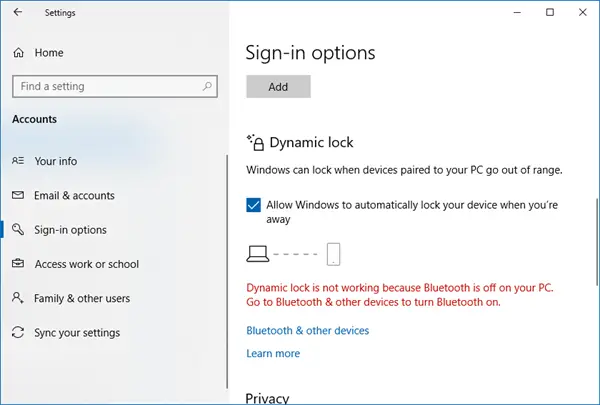Viewport: 600px width, 405px height.
Task: Click the Find a setting field
Action: (x=115, y=86)
